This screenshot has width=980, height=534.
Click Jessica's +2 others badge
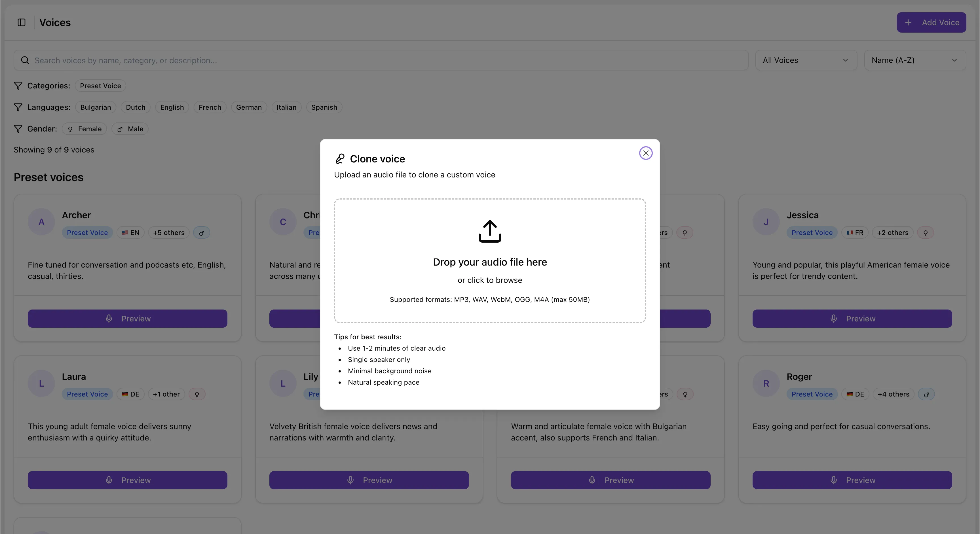(x=892, y=233)
